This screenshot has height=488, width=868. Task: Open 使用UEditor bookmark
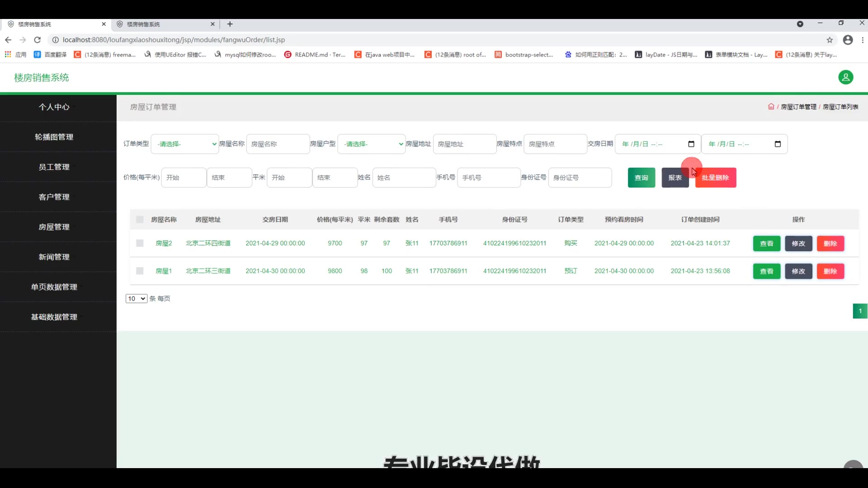pos(175,55)
